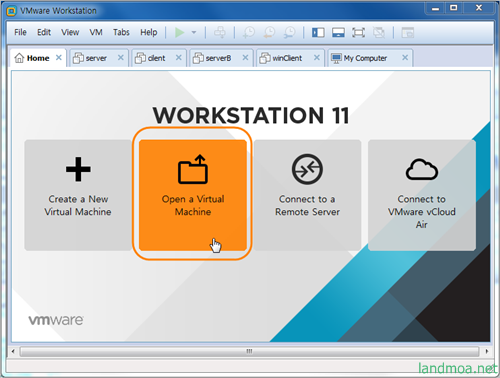Viewport: 500px width, 378px height.
Task: Click the VMware Workstation title bar icon
Action: tap(12, 11)
